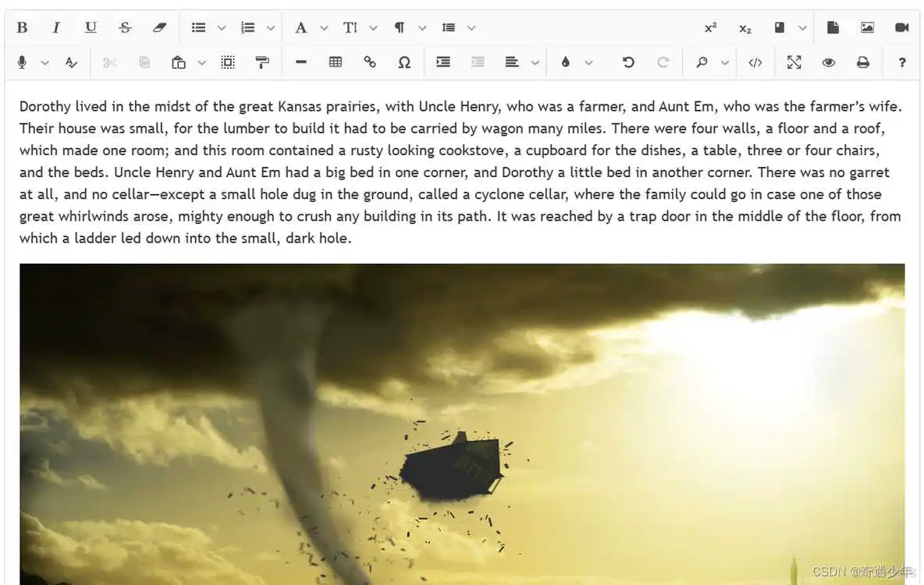Click the insert link icon
The height and width of the screenshot is (585, 924).
pos(370,62)
